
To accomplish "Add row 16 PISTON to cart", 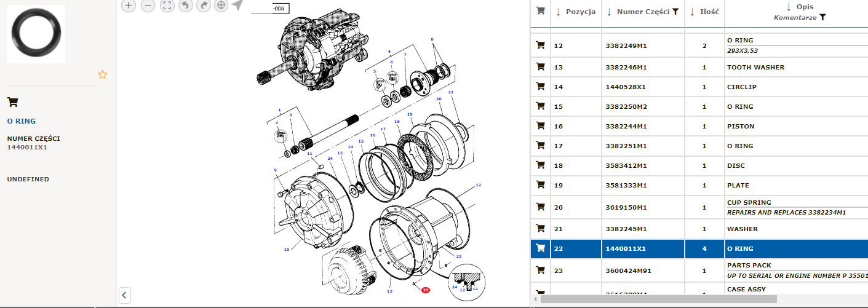I will tap(540, 126).
